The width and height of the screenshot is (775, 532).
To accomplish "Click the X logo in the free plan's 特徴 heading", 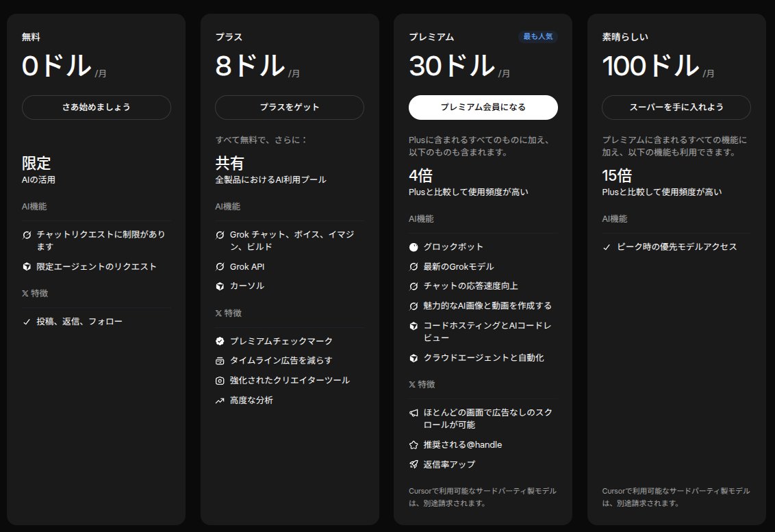I will click(25, 294).
